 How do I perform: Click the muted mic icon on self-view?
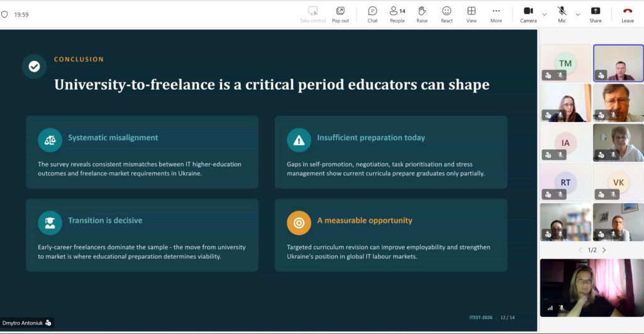(x=562, y=308)
